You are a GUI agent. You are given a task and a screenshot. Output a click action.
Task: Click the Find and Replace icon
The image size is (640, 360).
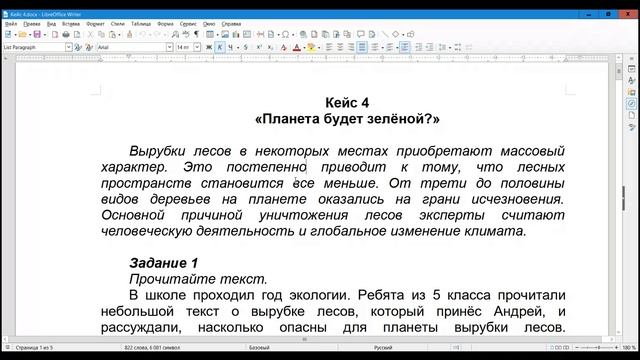[176, 35]
